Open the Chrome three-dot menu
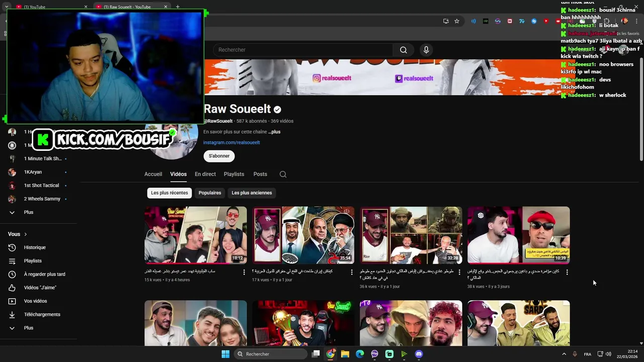 coord(636,21)
